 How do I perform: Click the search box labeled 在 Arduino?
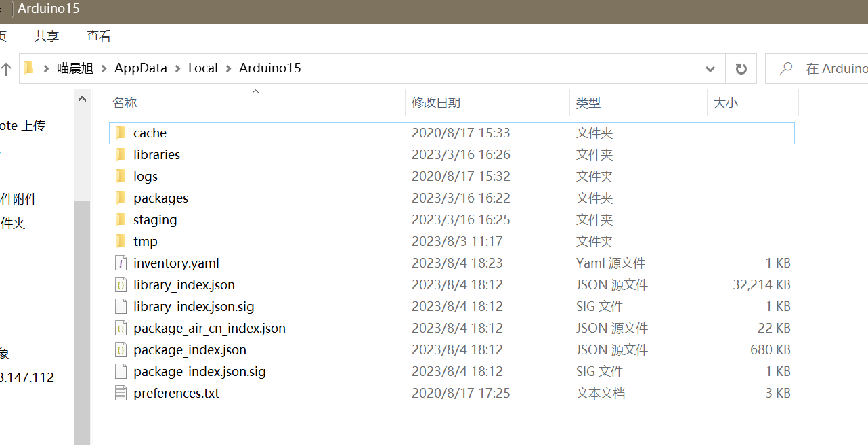pos(823,68)
